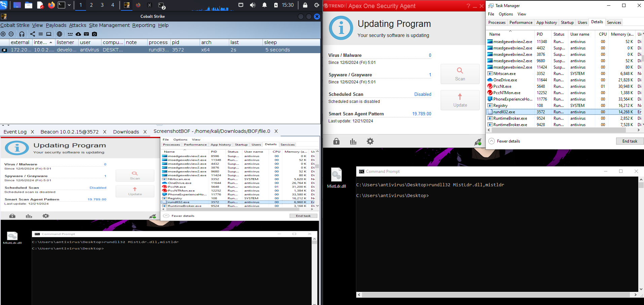Switch to the Downloads tab in Cobalt Strike

[x=126, y=132]
